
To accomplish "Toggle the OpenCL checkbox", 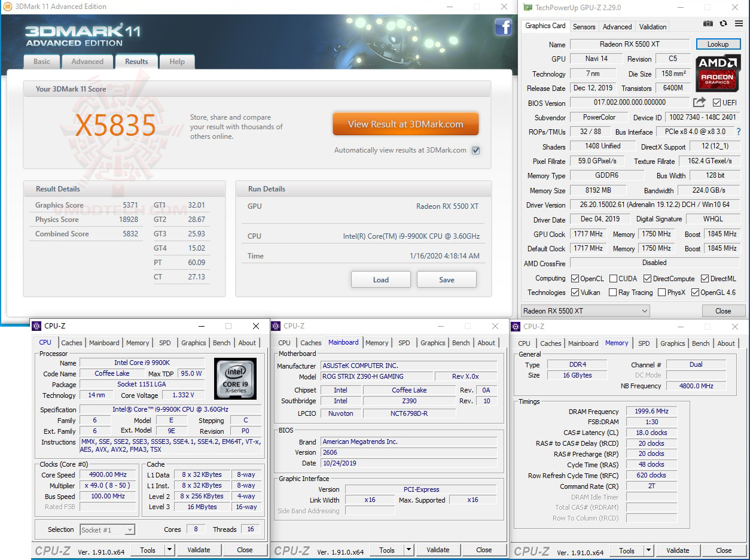I will click(x=575, y=279).
